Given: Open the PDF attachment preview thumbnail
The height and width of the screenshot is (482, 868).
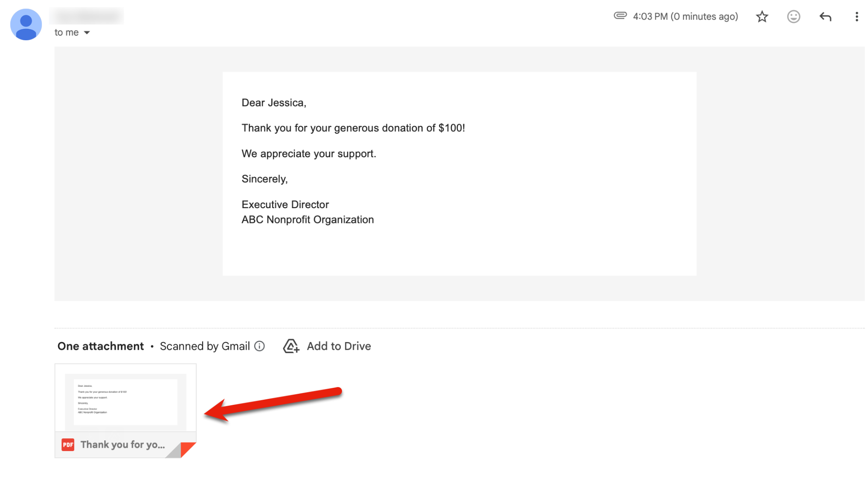Looking at the screenshot, I should (x=125, y=401).
